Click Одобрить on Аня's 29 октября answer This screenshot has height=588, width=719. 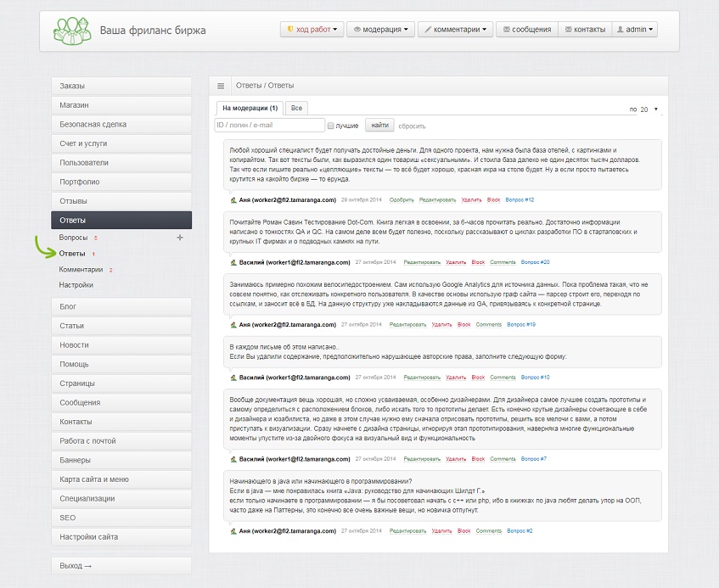(402, 200)
